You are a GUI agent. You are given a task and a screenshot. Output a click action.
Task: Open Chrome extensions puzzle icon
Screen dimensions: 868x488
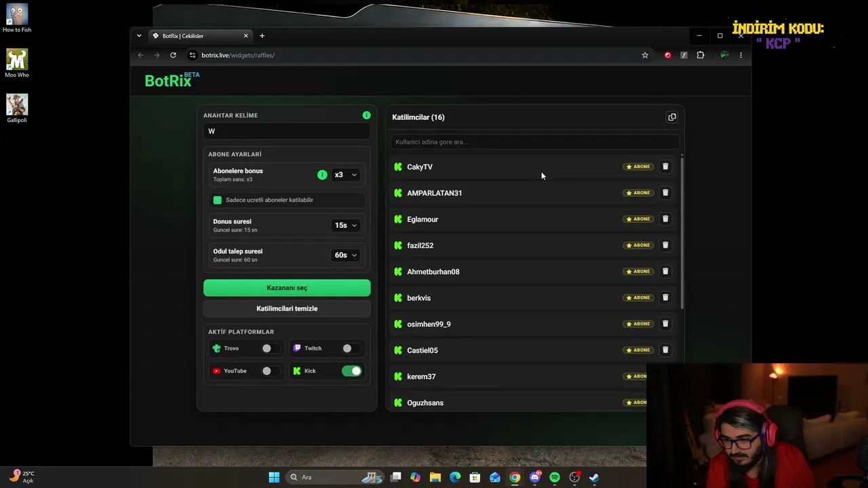(701, 55)
